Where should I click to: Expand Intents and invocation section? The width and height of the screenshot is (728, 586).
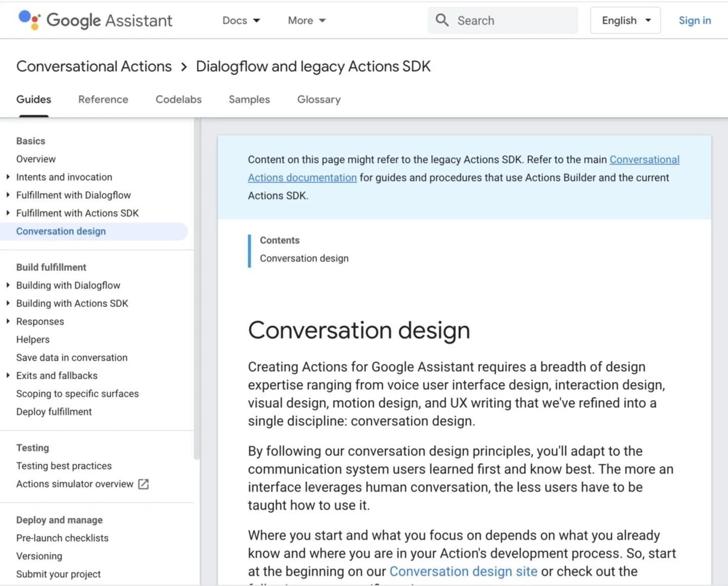tap(8, 177)
